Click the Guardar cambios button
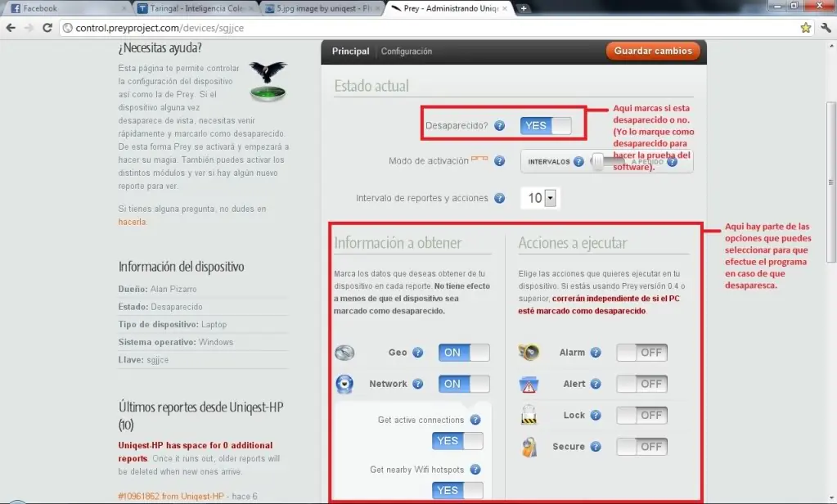The height and width of the screenshot is (504, 837). coord(653,51)
